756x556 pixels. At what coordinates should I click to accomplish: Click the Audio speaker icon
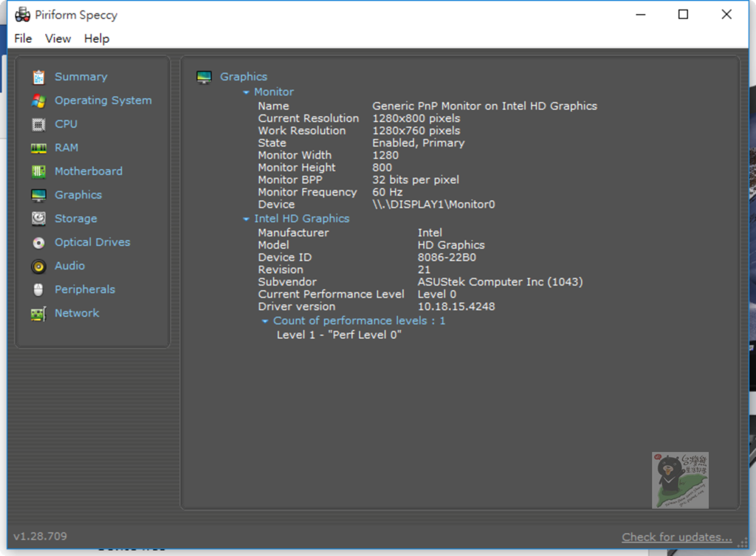click(38, 266)
